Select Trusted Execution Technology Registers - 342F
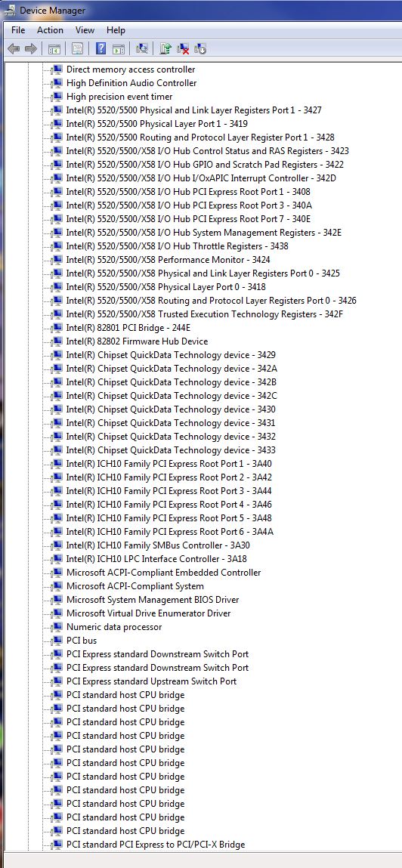Viewport: 402px width, 868px height. (x=204, y=314)
